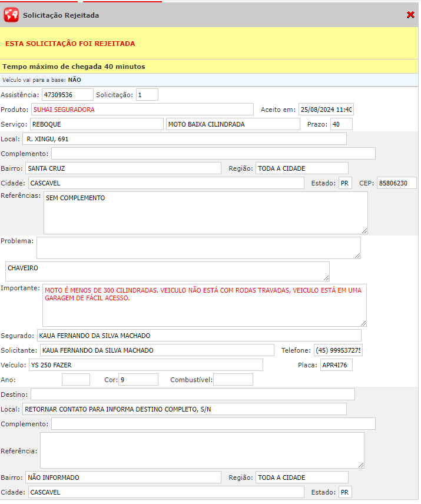
Task: Select the destination Região field next to NÃO INFORMADO
Action: 302,478
